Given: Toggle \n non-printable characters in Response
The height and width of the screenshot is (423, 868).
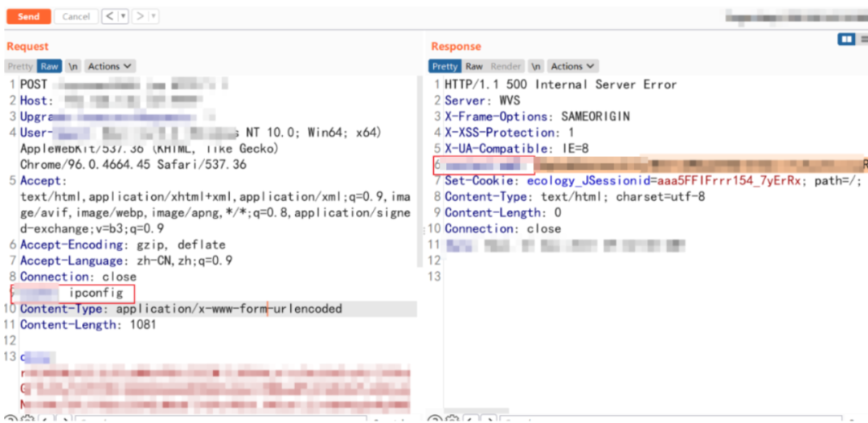Looking at the screenshot, I should [x=535, y=67].
